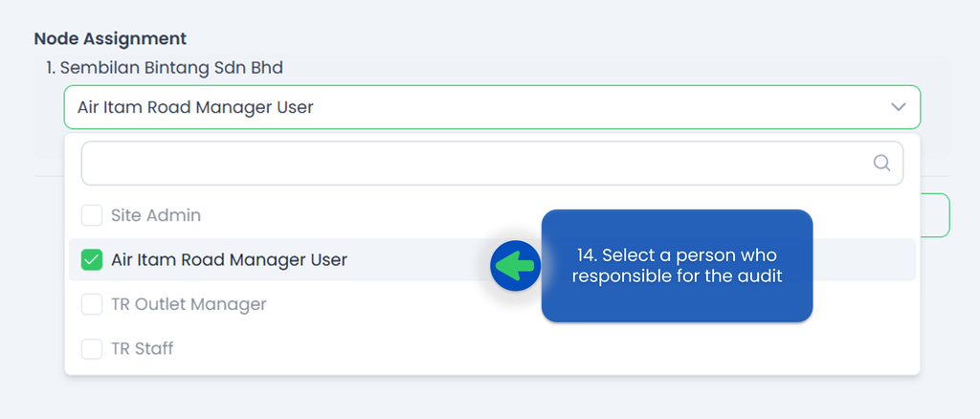
Task: Tick the Site Admin checkbox
Action: 92,215
